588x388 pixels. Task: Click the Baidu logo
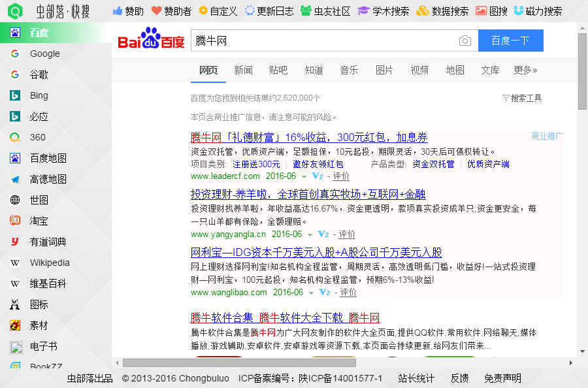click(x=151, y=39)
